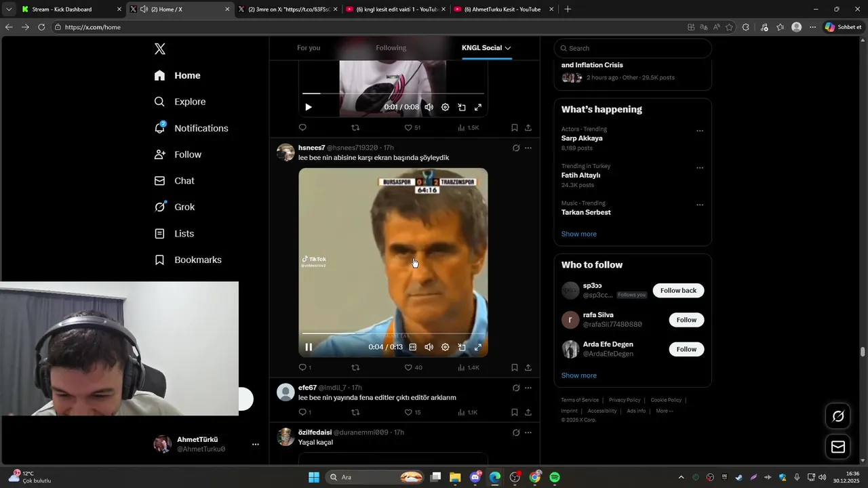Open Bookmarks in the sidebar
The image size is (868, 488).
coord(188,260)
